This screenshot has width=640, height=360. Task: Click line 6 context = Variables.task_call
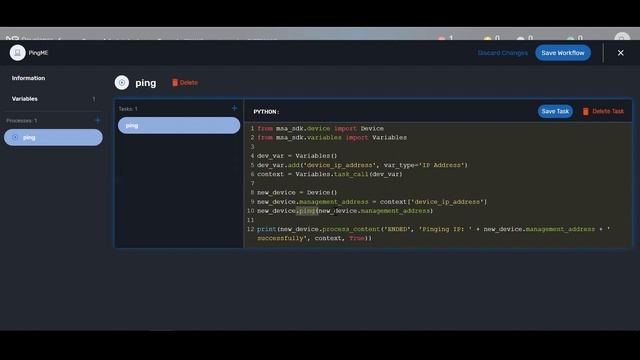pyautogui.click(x=330, y=174)
